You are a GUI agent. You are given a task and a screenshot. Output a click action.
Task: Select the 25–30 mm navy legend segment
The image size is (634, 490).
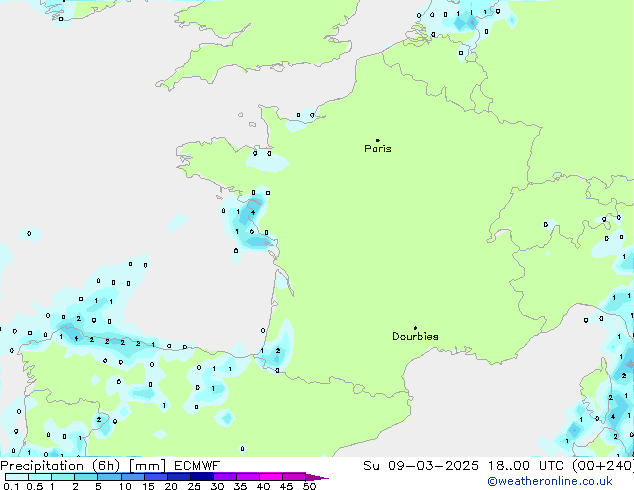click(x=202, y=477)
